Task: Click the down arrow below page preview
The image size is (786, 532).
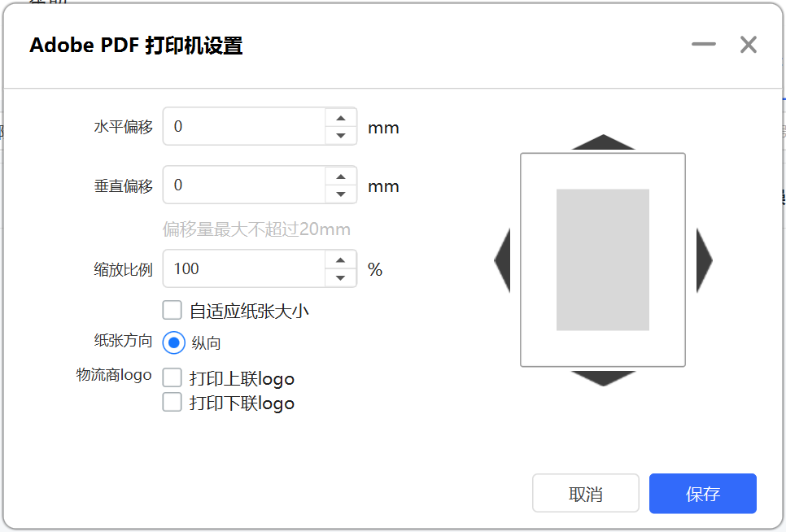Action: pos(603,377)
